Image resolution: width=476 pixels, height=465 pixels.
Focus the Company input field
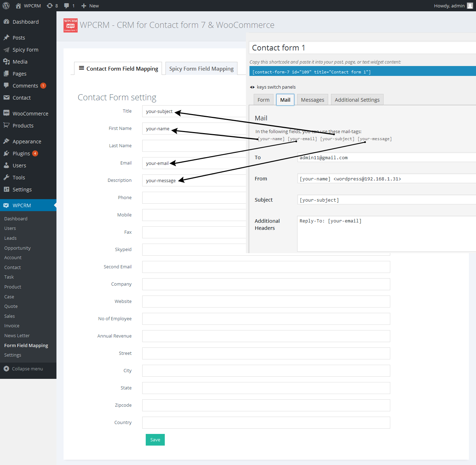pos(266,284)
